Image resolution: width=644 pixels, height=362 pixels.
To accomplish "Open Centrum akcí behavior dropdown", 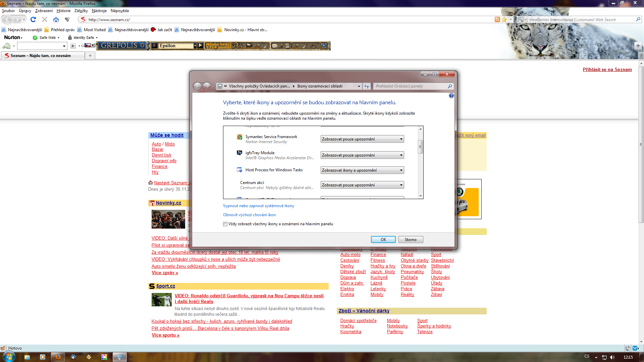I will [x=362, y=185].
